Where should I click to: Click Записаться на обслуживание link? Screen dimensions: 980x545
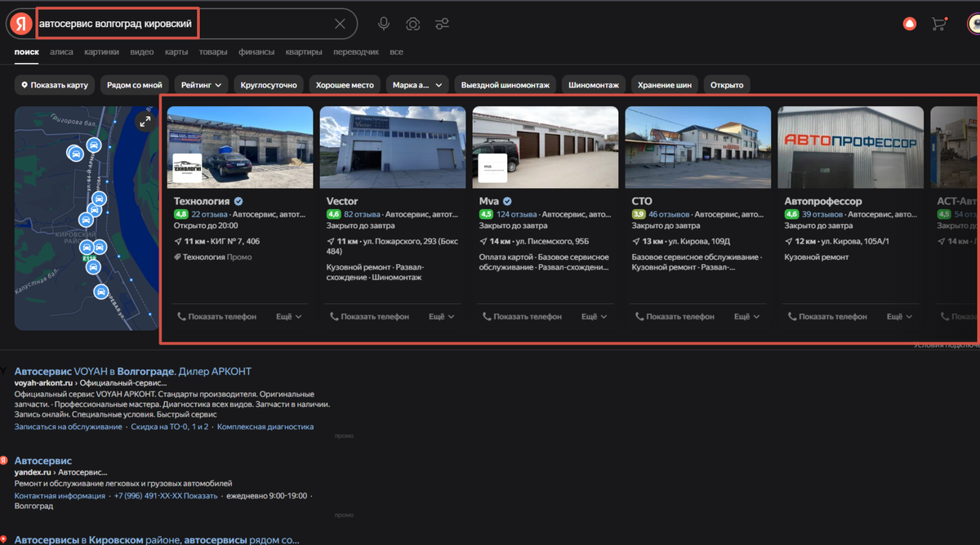click(69, 427)
